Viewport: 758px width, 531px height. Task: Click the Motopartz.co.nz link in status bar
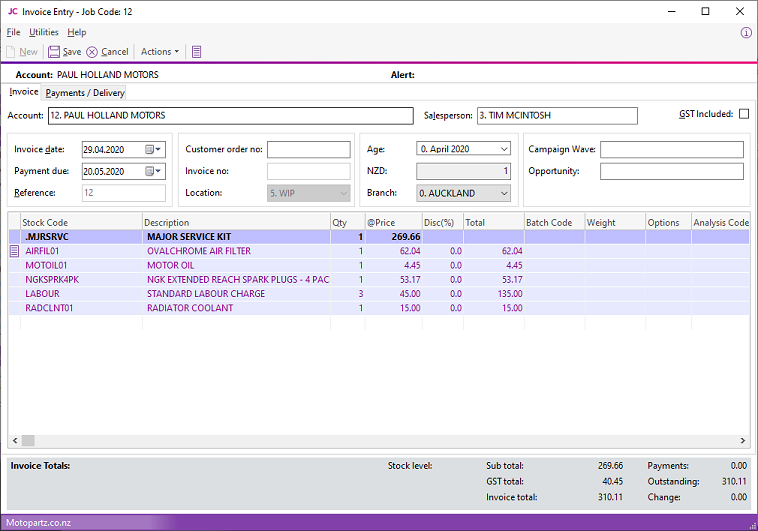(x=35, y=523)
